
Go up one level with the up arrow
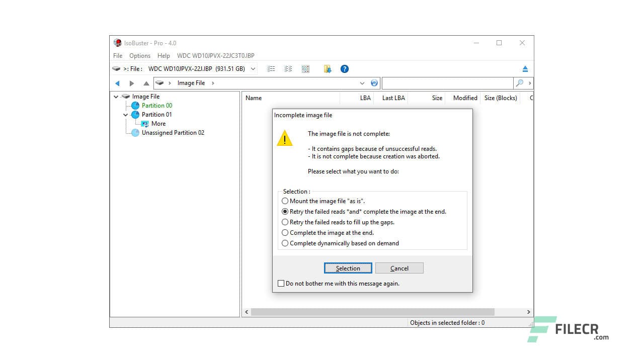coord(146,83)
